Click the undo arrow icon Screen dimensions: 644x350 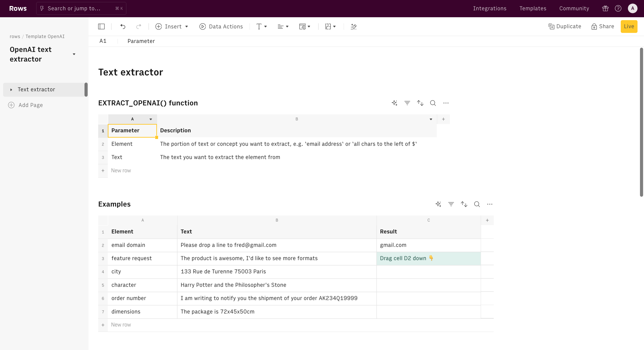click(123, 27)
